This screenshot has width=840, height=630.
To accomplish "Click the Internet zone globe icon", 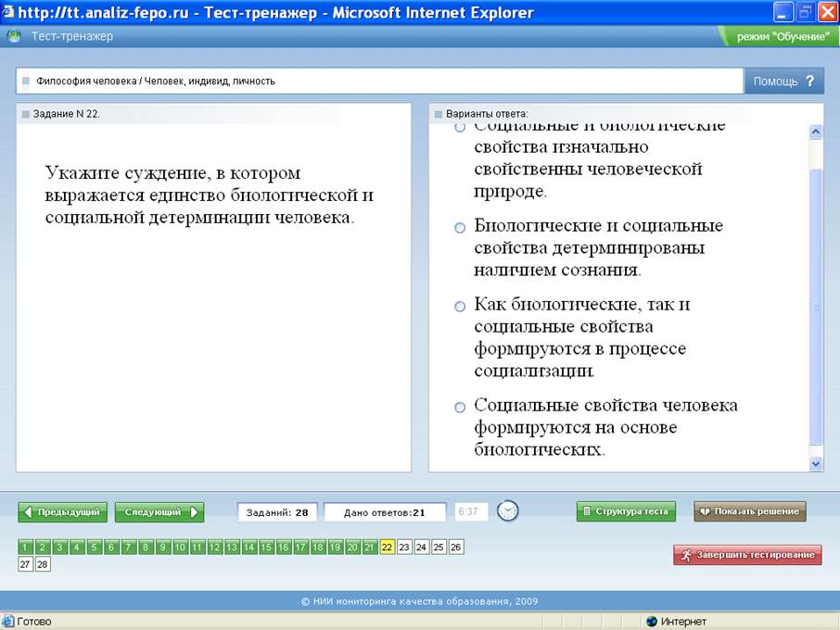I will point(652,622).
